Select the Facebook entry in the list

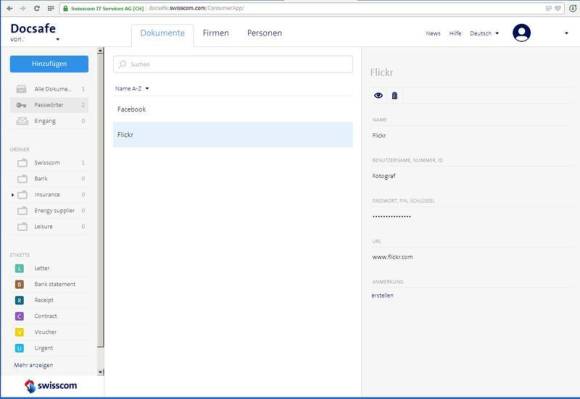coord(233,109)
